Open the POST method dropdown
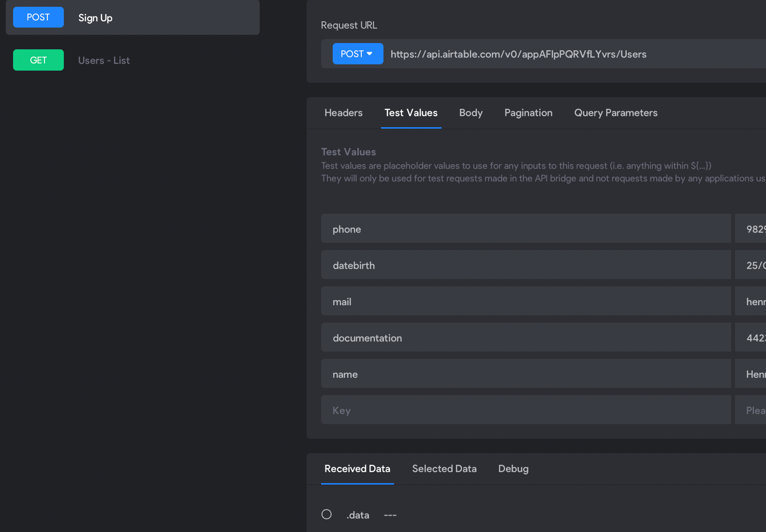766x532 pixels. pyautogui.click(x=358, y=54)
